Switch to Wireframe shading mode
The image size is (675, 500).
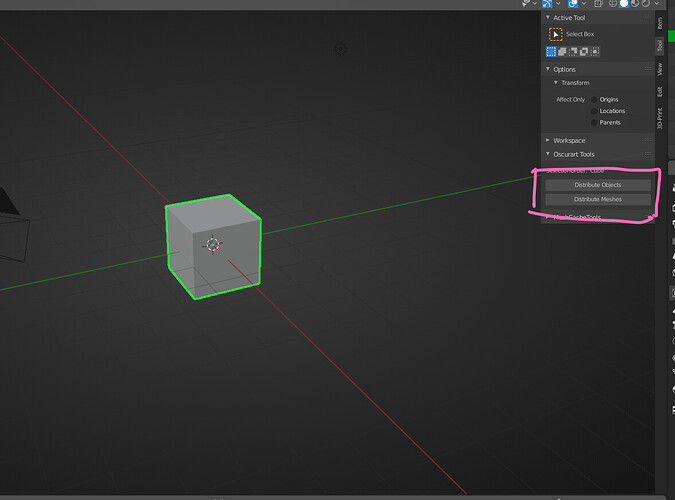tap(613, 4)
